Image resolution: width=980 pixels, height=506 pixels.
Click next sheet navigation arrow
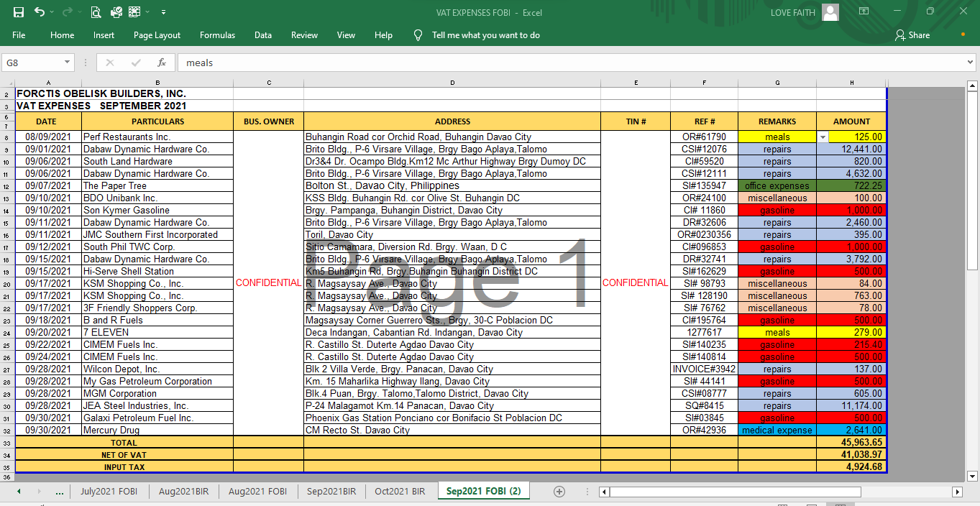tap(40, 492)
